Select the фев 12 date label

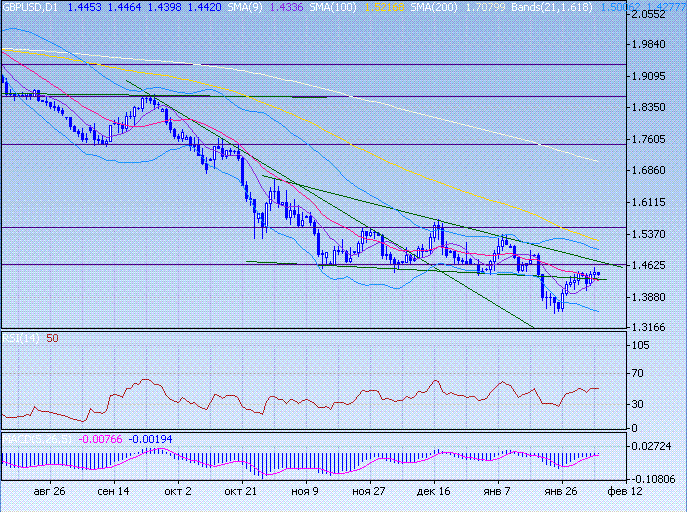[x=626, y=492]
